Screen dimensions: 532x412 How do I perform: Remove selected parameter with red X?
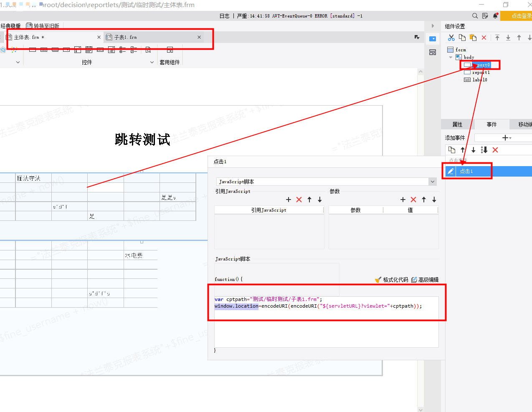click(x=413, y=200)
